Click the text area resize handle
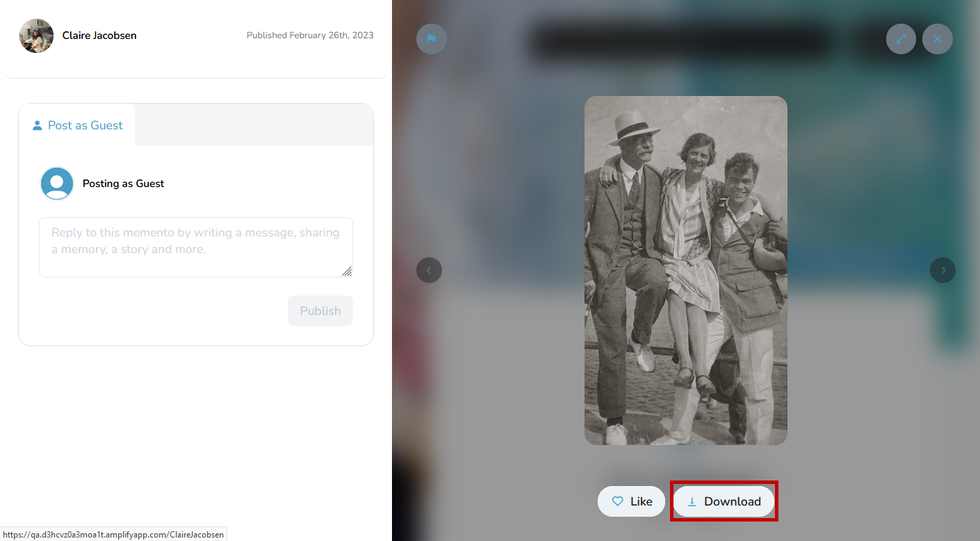Screen dimensions: 980x541 (x=347, y=271)
